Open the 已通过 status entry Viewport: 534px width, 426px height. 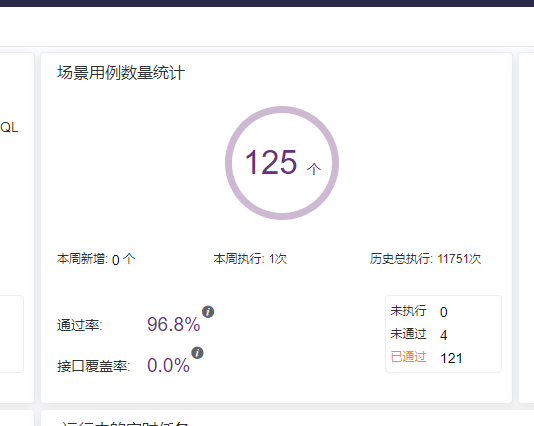coord(408,357)
